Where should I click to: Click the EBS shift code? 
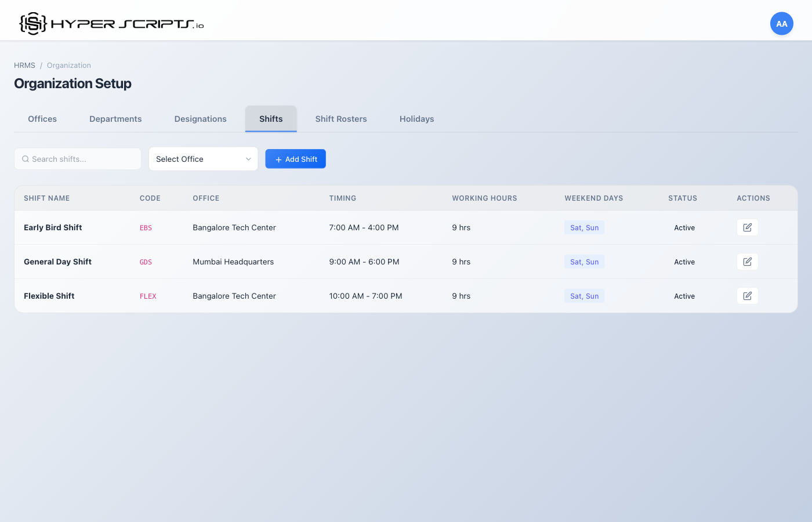point(146,228)
